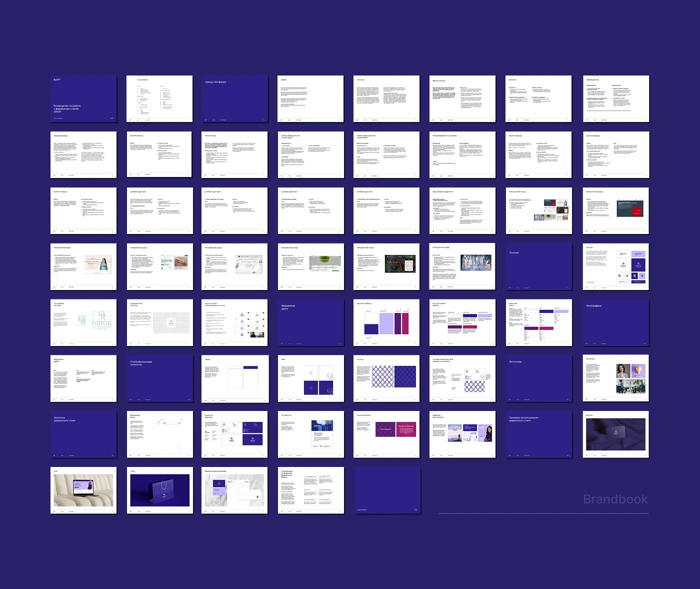Open the Сайт laptop mockup page
The height and width of the screenshot is (589, 700).
click(x=84, y=490)
